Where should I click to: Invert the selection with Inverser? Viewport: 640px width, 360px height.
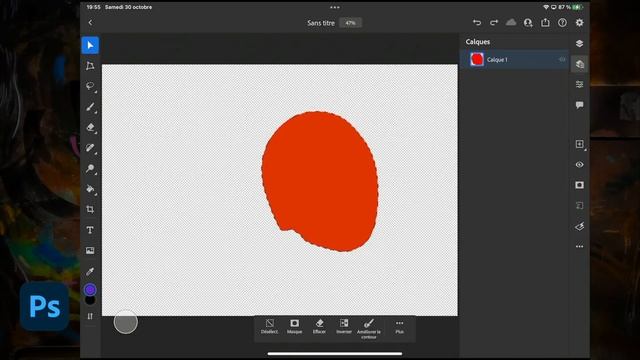point(344,327)
